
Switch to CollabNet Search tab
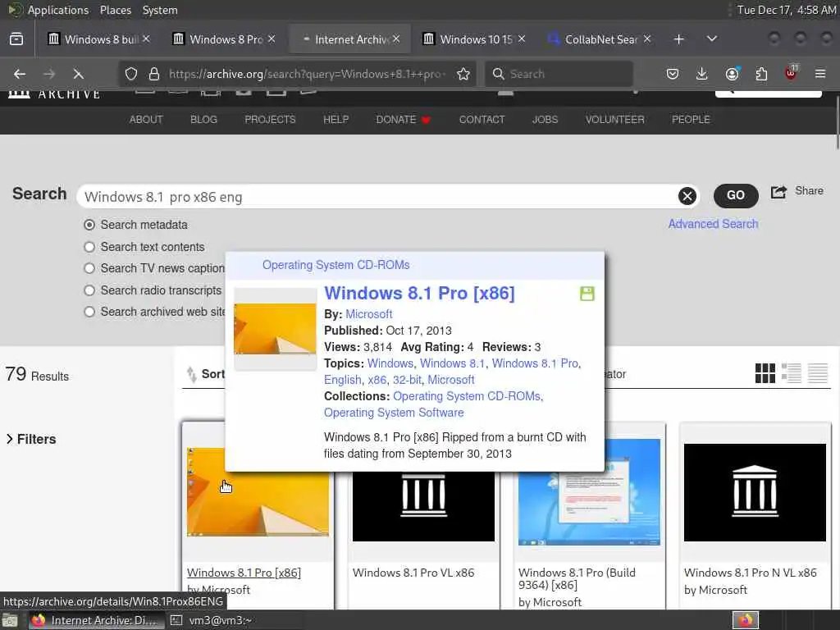coord(599,39)
